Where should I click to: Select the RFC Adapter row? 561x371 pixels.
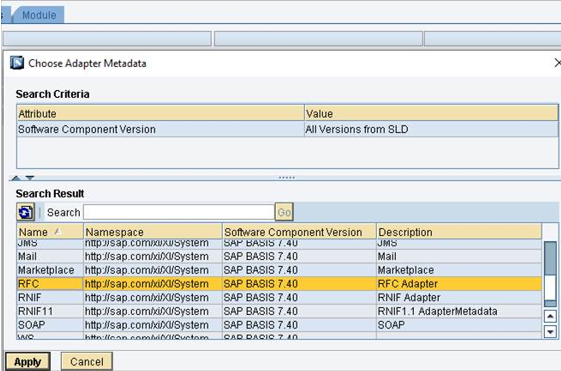[x=279, y=284]
